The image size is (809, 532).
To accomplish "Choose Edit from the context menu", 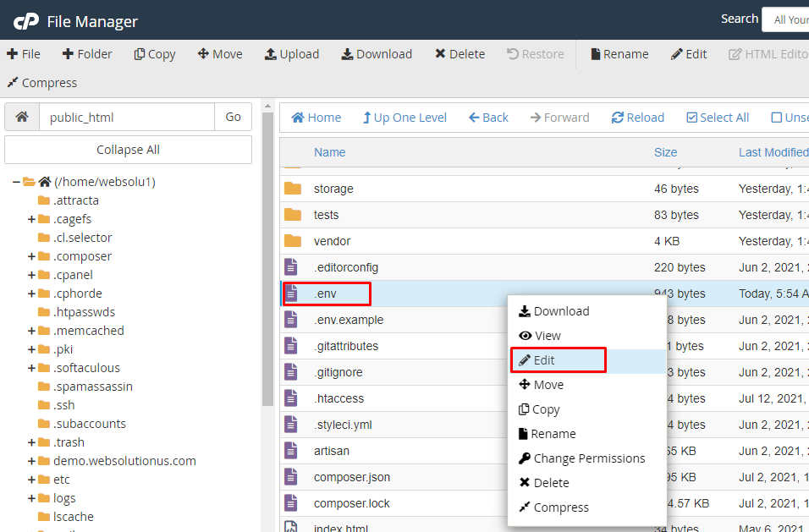I will [x=544, y=360].
